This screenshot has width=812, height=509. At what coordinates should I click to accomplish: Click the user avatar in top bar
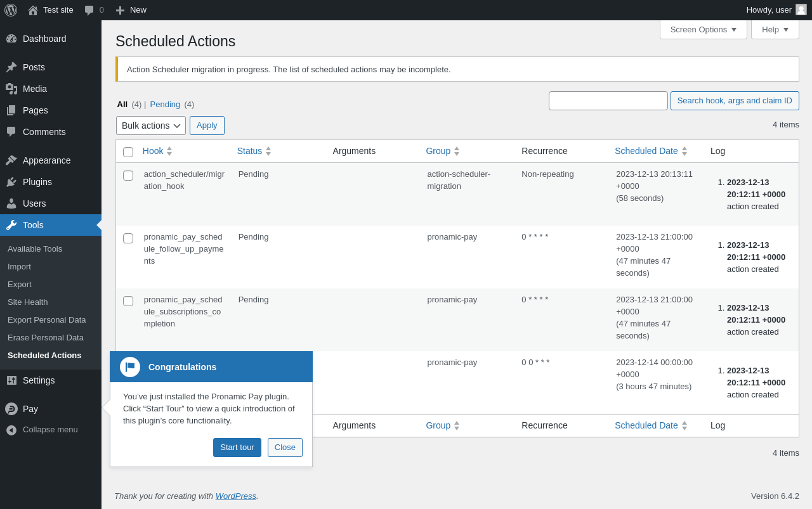801,10
